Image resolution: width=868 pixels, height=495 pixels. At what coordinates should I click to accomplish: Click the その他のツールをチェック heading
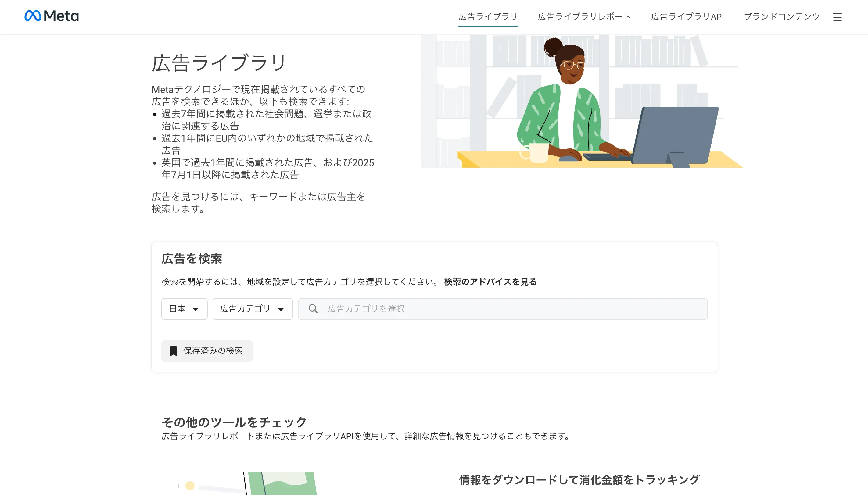click(234, 422)
